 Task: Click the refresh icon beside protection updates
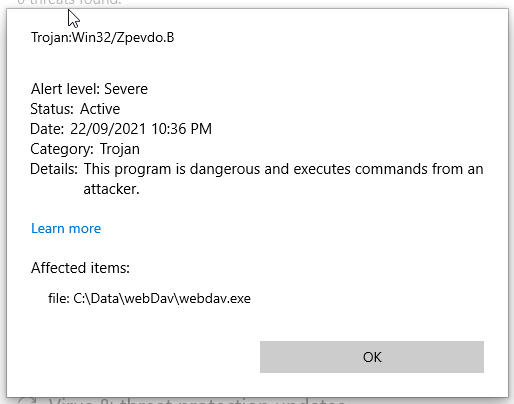pyautogui.click(x=27, y=401)
